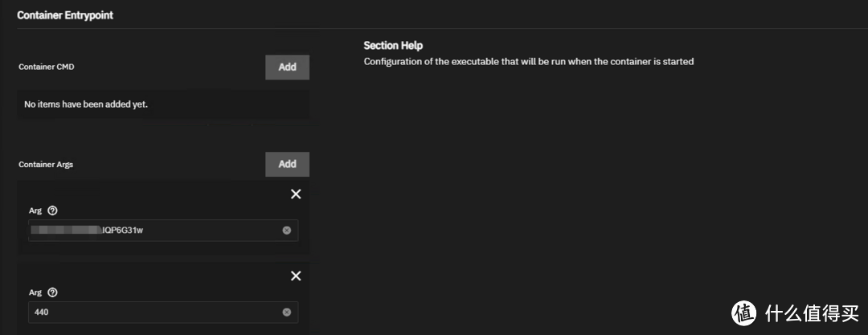Click the 什么值得买 watermark text
The width and height of the screenshot is (868, 335).
(810, 313)
